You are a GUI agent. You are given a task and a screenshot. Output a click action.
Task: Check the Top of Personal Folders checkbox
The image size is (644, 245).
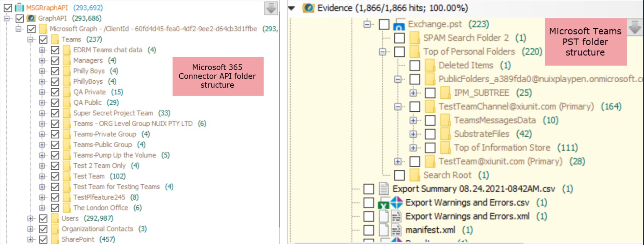coord(400,52)
